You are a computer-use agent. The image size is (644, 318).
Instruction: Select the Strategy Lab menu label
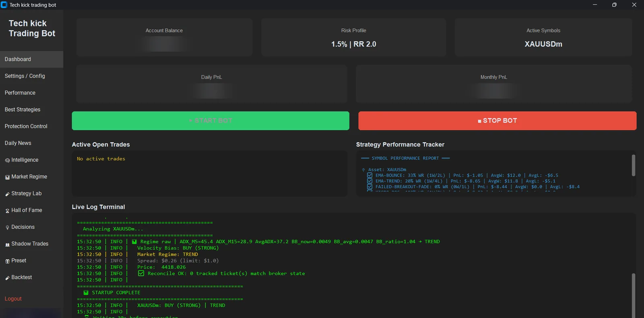pyautogui.click(x=27, y=193)
